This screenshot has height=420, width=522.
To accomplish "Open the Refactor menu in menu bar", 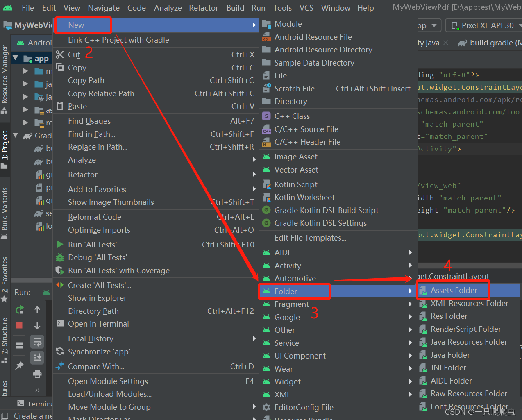I will point(203,8).
